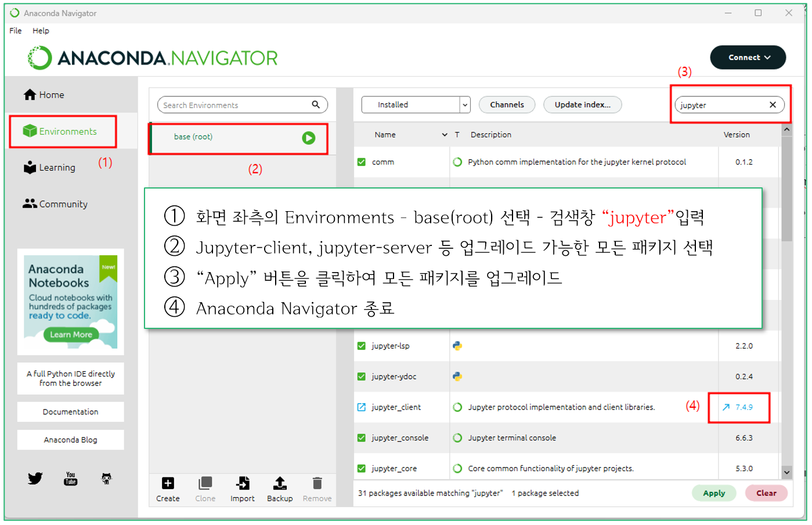Click the Apply button
The height and width of the screenshot is (525, 812).
tap(714, 493)
